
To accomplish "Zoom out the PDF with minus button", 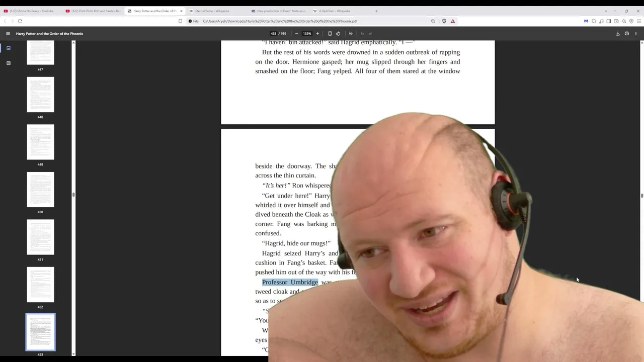I will pos(296,34).
